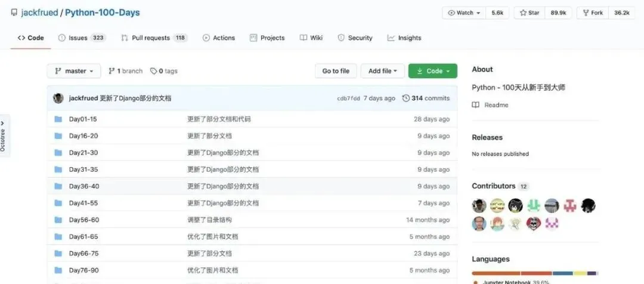Open third contributor avatar with dark hair
This screenshot has height=284, width=644.
515,205
